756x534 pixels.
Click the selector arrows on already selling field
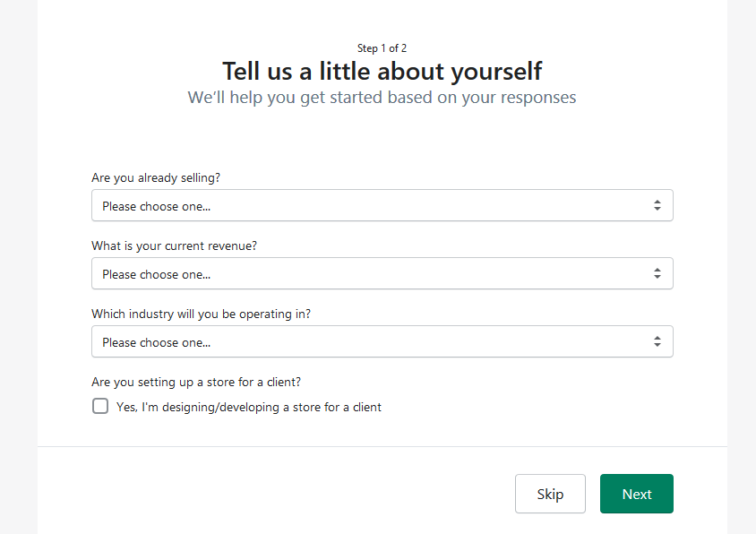click(657, 205)
